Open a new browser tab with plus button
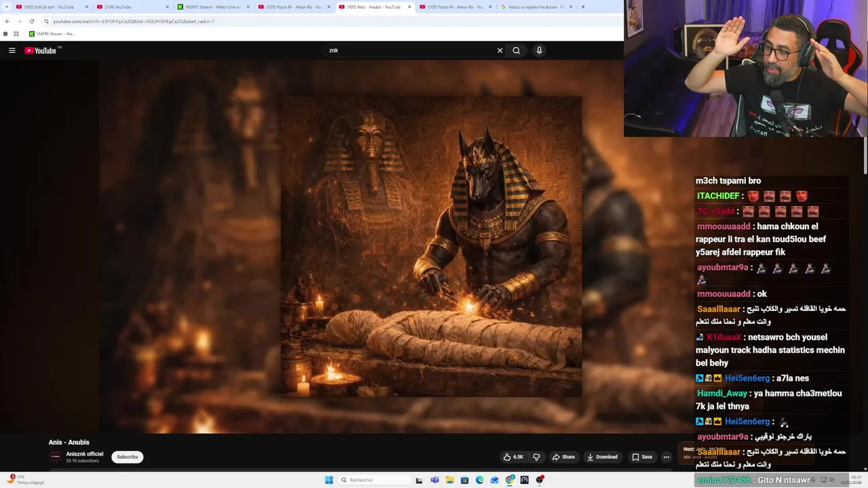Viewport: 868px width, 488px height. [583, 7]
